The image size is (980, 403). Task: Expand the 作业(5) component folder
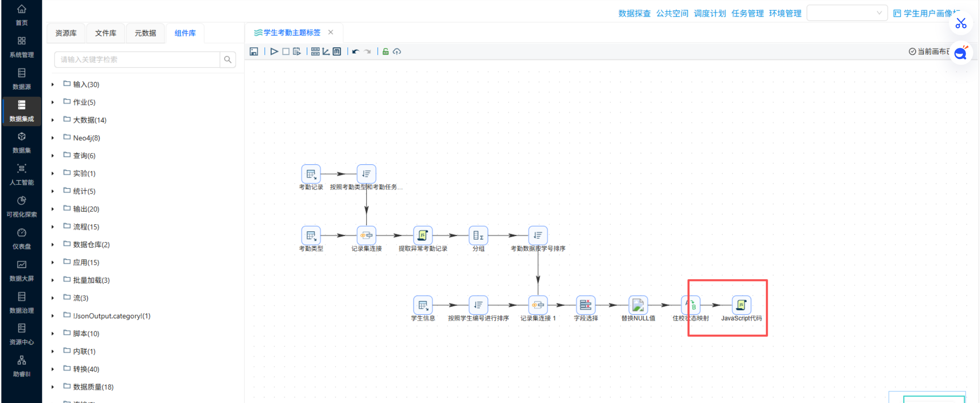click(x=53, y=102)
